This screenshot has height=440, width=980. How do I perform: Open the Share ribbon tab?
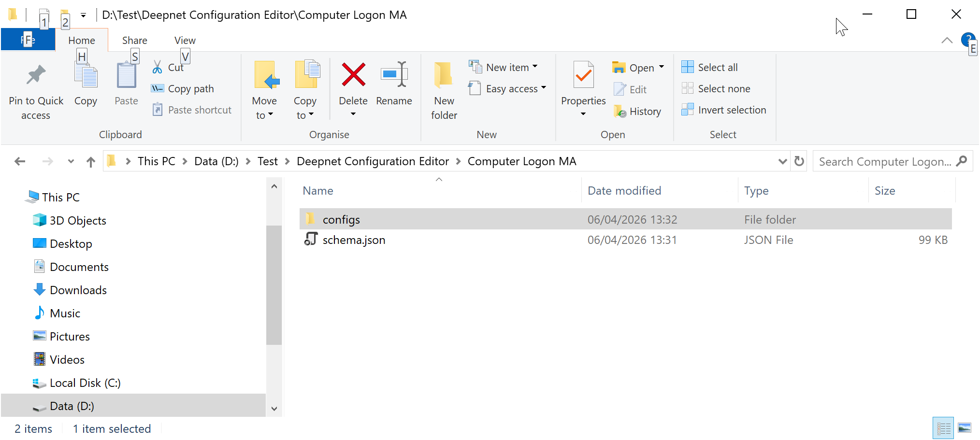[x=134, y=41]
